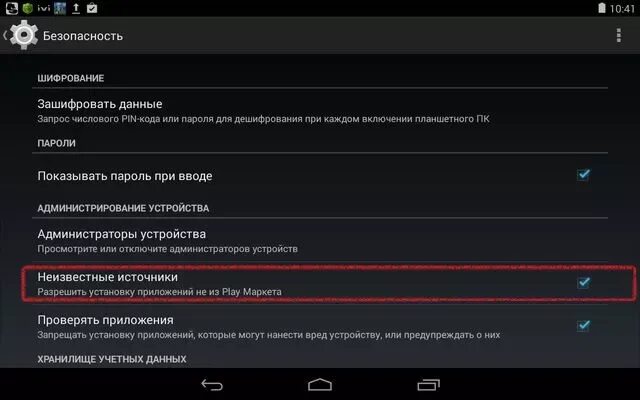Tap the Play Store bag notification icon
This screenshot has width=640, height=400.
pos(92,8)
